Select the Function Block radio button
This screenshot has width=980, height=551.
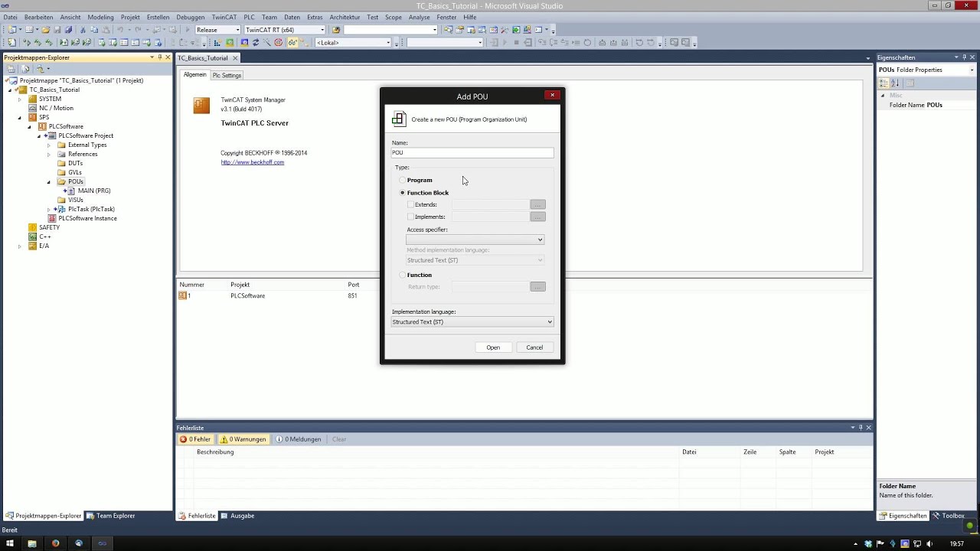click(x=403, y=193)
